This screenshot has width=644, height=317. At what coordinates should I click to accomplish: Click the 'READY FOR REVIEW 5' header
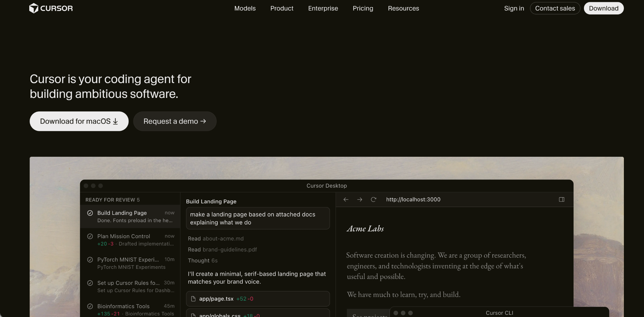click(113, 200)
